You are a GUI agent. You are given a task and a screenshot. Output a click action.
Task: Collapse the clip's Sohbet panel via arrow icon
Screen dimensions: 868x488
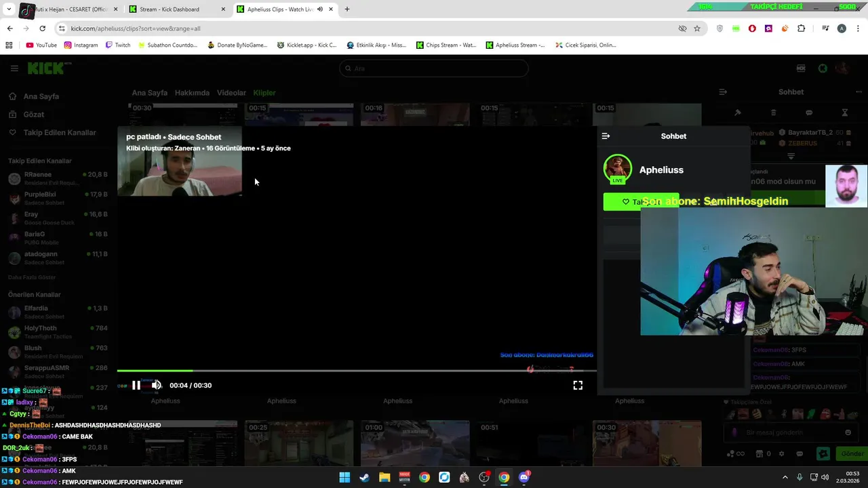coord(606,136)
